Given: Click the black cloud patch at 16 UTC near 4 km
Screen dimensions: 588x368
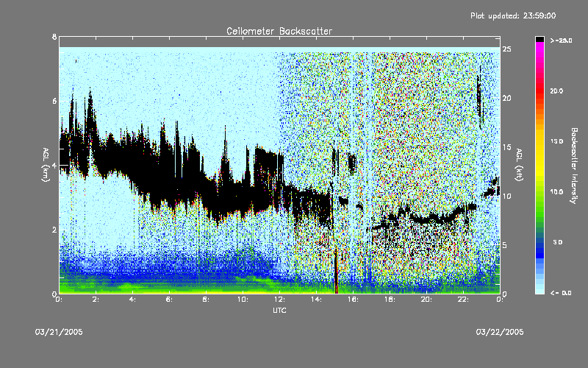Looking at the screenshot, I should [x=352, y=163].
